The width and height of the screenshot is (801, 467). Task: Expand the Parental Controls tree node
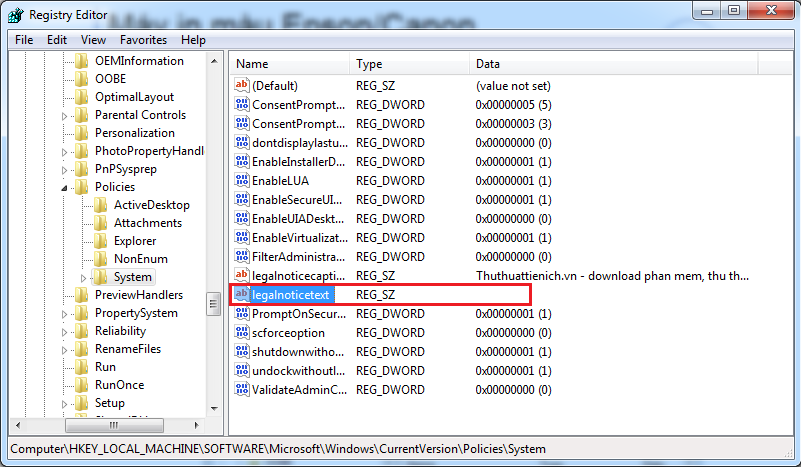tap(65, 115)
